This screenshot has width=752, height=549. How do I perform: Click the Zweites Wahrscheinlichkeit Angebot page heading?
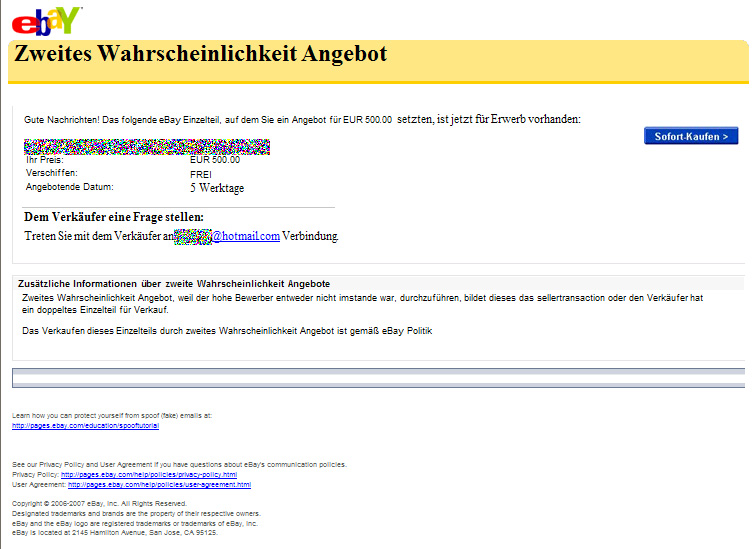point(200,54)
